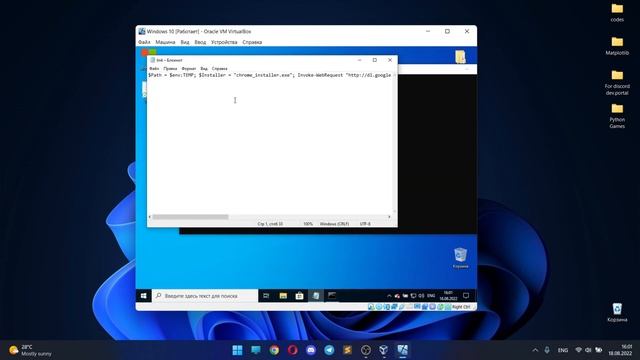
Task: Open the VirtualBox Ввод menu
Action: 200,42
